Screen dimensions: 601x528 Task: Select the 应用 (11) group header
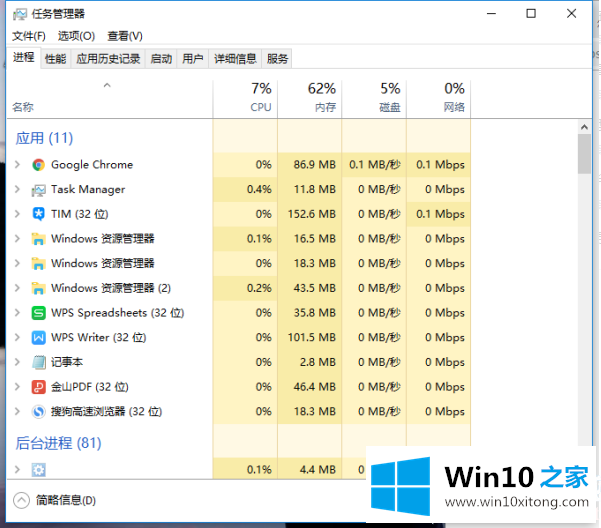[x=44, y=138]
